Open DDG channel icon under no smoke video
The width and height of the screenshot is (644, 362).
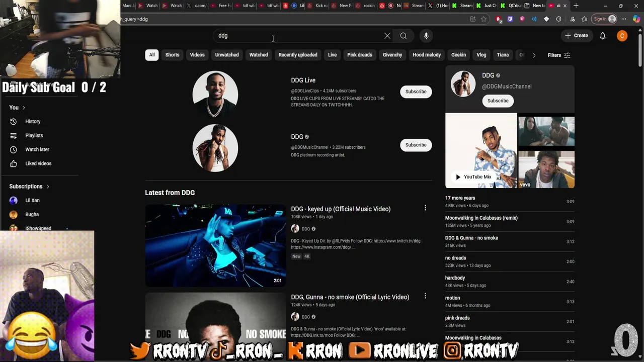pyautogui.click(x=295, y=317)
